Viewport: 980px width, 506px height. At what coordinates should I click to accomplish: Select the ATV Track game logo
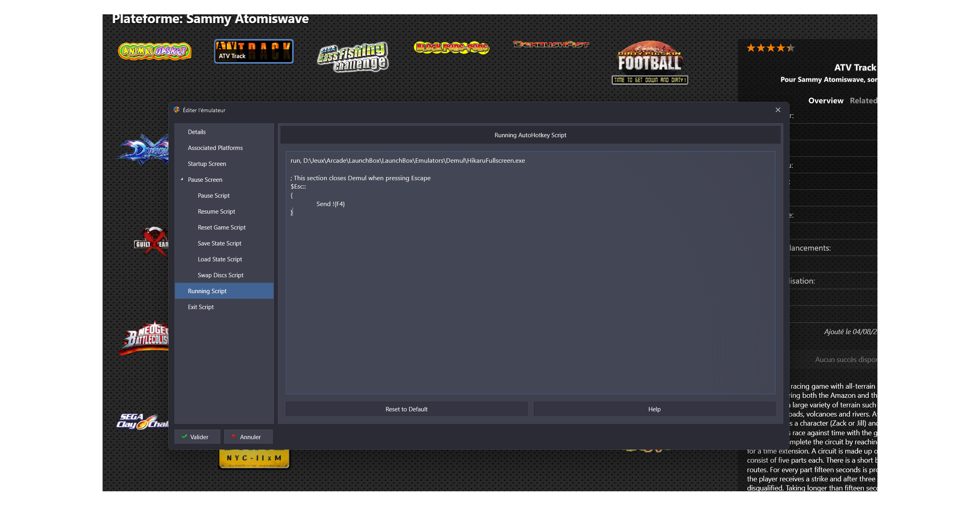[254, 51]
